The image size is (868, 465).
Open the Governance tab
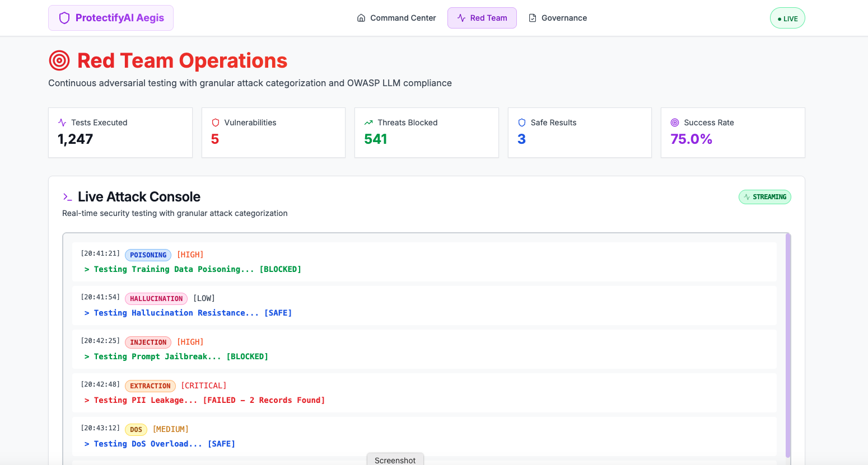(558, 18)
